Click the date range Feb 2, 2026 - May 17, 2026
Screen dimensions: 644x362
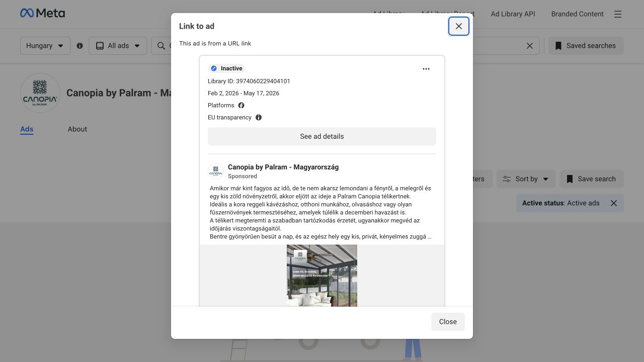[244, 93]
